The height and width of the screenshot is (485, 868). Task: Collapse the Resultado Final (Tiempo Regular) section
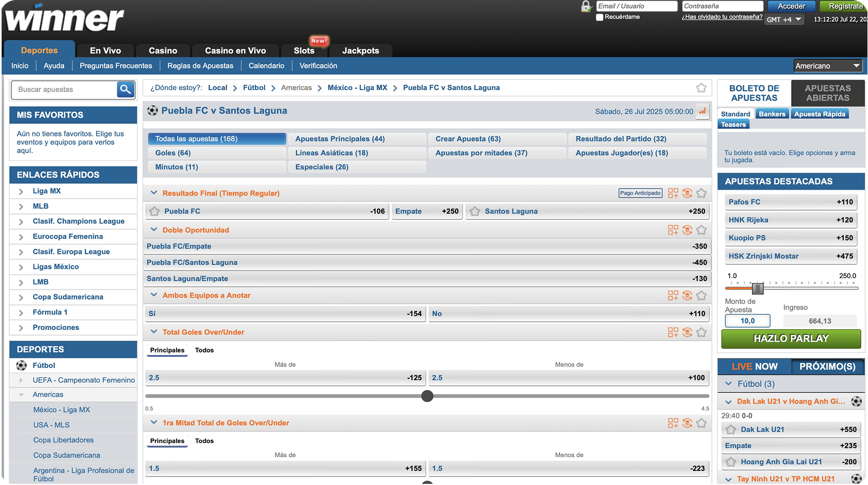pos(154,193)
